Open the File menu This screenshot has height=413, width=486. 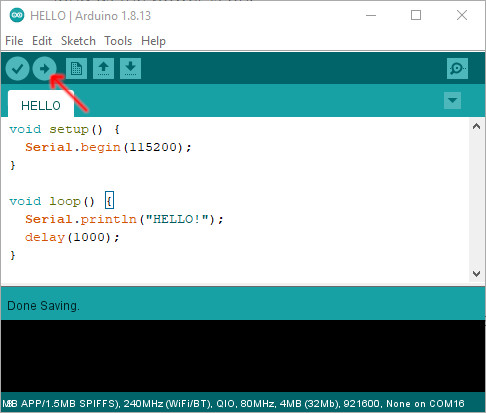coord(14,41)
